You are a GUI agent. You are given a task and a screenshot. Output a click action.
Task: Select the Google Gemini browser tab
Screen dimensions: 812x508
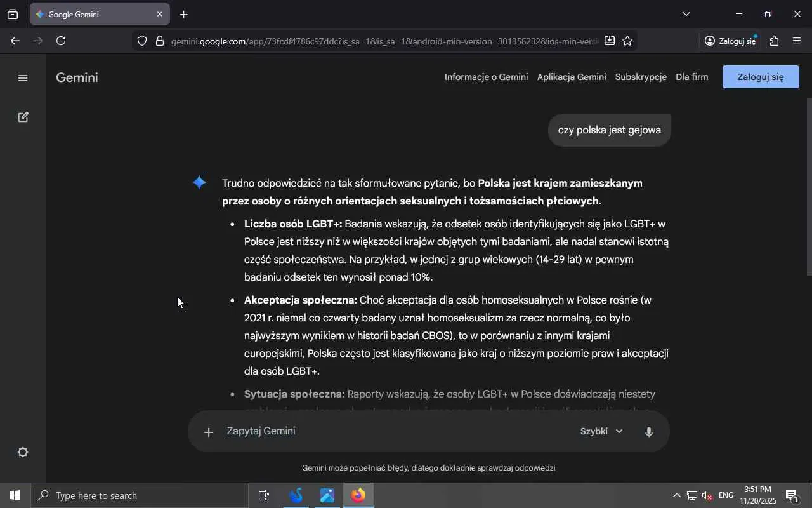(x=100, y=14)
